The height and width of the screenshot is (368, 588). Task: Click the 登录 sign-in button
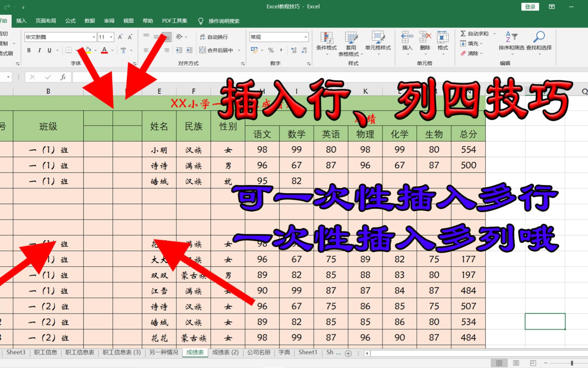tap(530, 6)
